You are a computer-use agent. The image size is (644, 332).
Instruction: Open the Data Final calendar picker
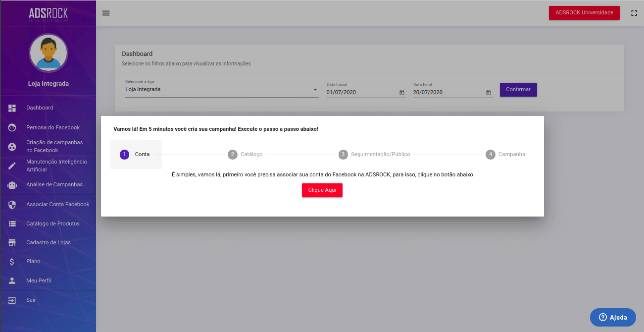pos(489,93)
